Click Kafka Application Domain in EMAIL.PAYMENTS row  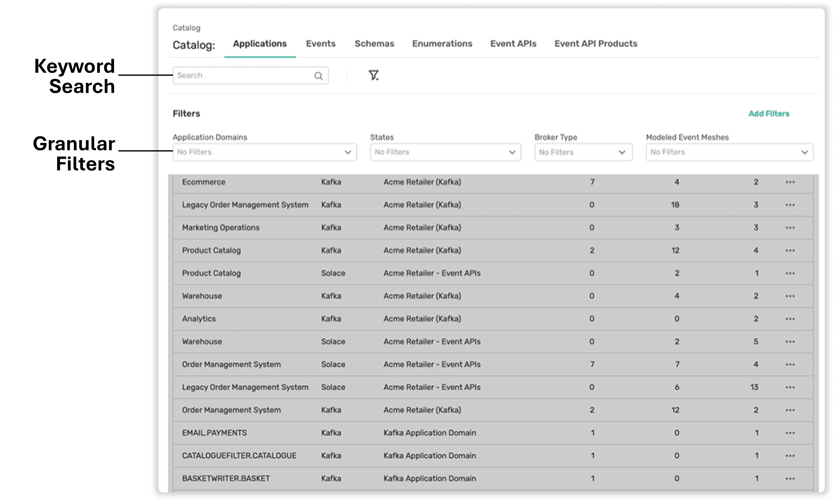click(430, 433)
